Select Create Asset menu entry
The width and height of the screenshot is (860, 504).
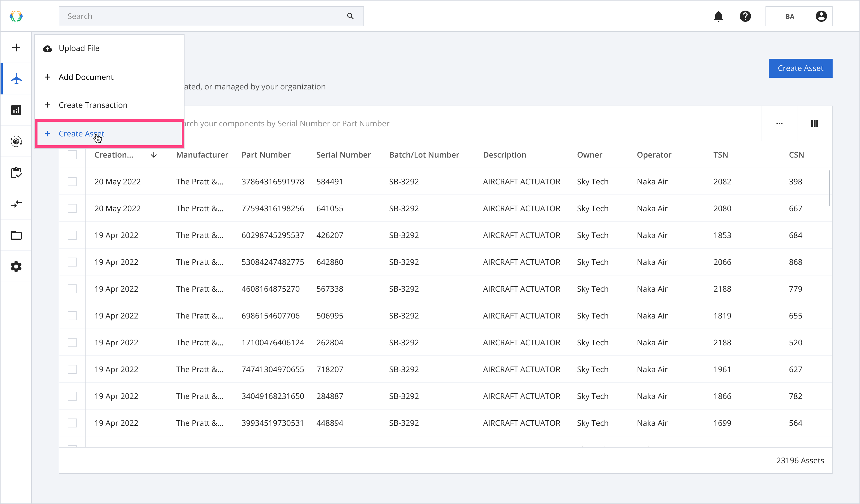click(x=109, y=134)
